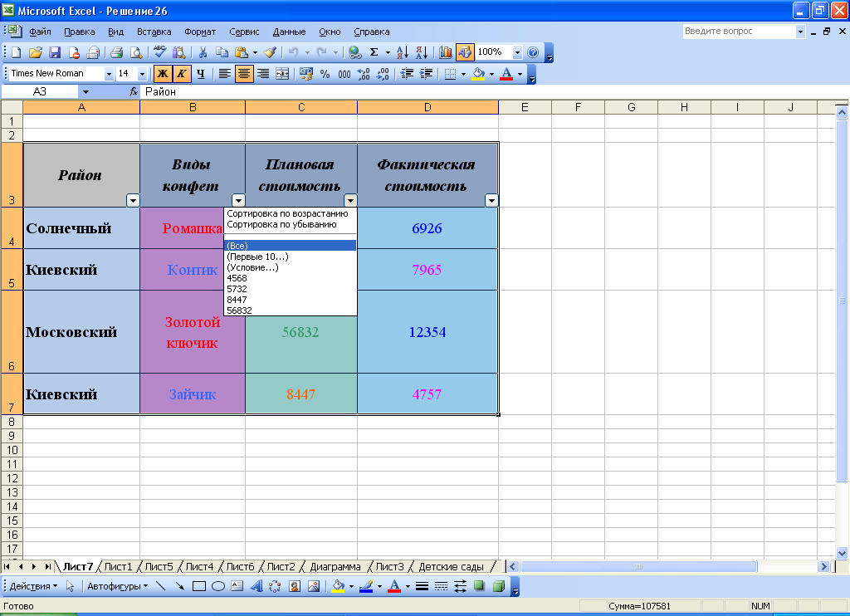Image resolution: width=850 pixels, height=616 pixels.
Task: Click the toolbar Fill Color bucket
Action: (478, 74)
